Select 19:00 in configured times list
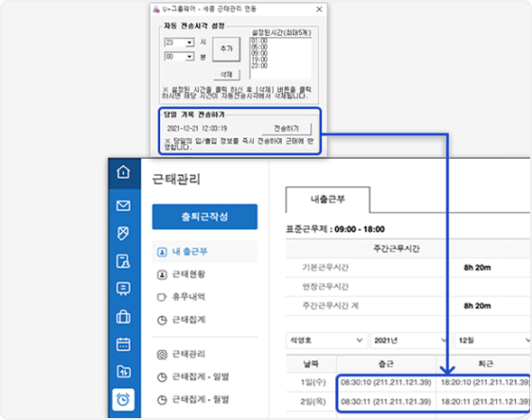532x420 pixels. pos(259,60)
